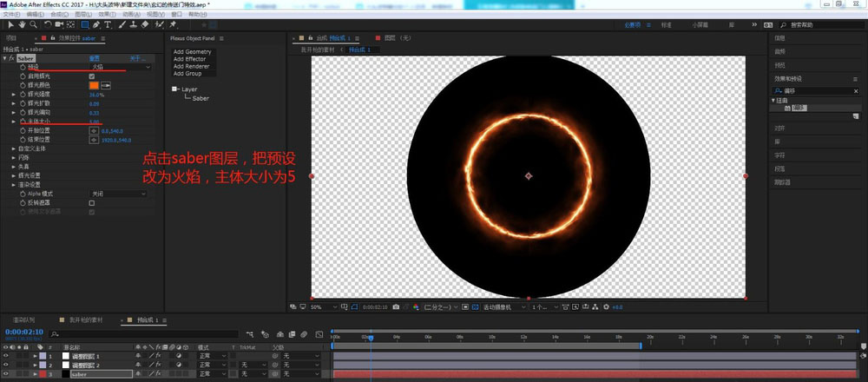Open the 预设 preset dropdown showing 火焰

[x=120, y=67]
